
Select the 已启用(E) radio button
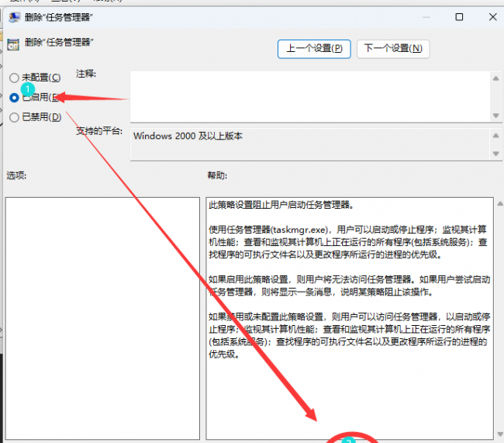(x=14, y=98)
